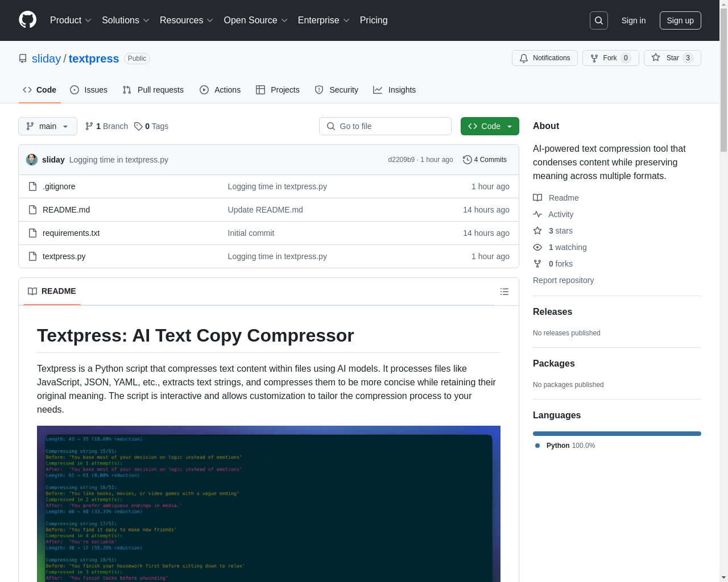Open the main branch dropdown
The height and width of the screenshot is (582, 728).
tap(48, 126)
